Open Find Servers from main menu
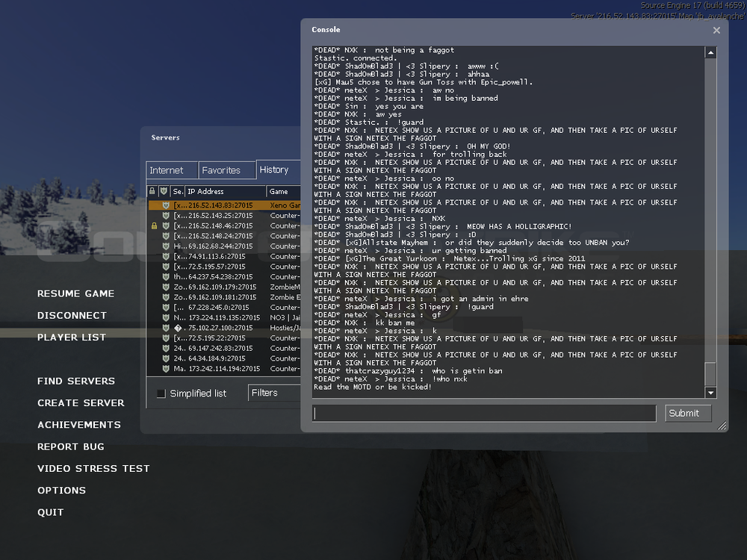Image resolution: width=747 pixels, height=560 pixels. (76, 381)
